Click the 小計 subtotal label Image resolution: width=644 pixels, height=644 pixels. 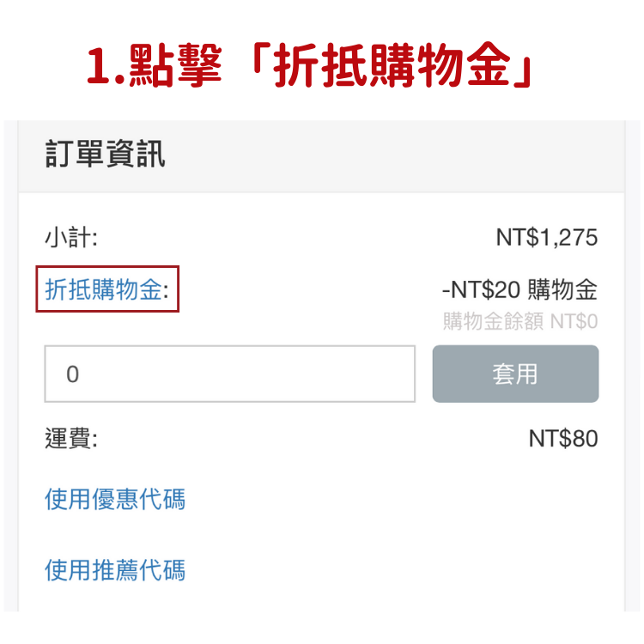click(71, 238)
